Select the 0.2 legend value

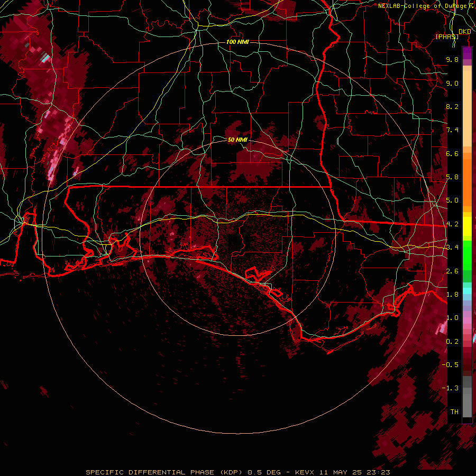coord(452,342)
